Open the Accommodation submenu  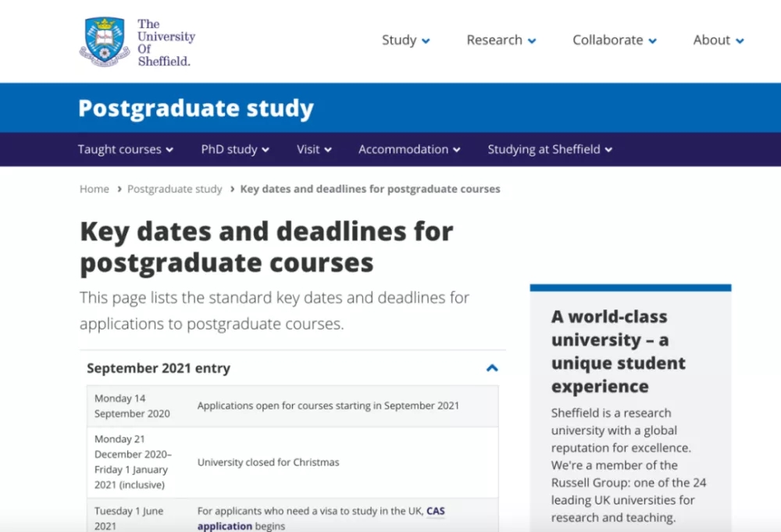(409, 149)
